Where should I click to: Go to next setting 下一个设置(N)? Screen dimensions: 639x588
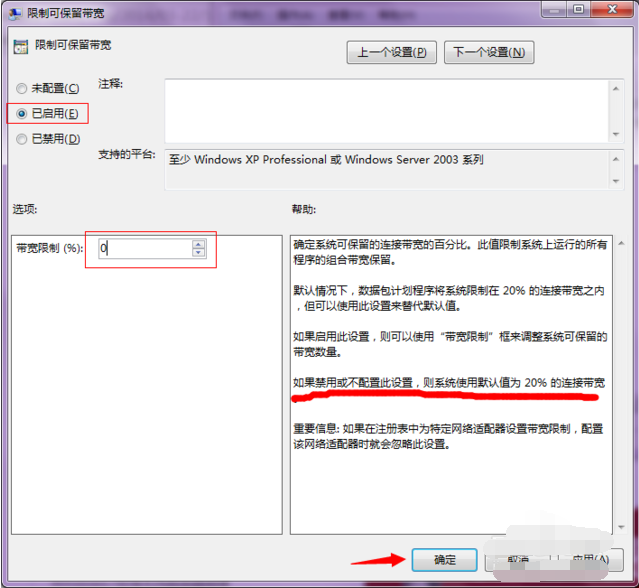pos(489,52)
